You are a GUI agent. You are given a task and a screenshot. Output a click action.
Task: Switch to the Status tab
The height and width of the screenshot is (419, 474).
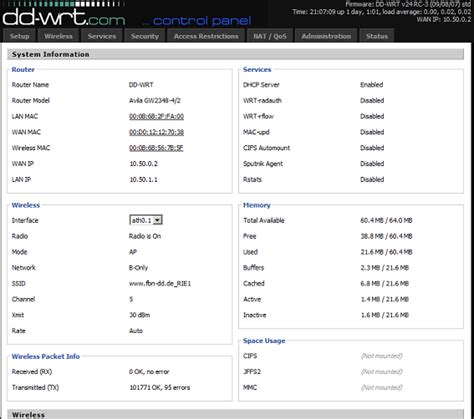[377, 36]
